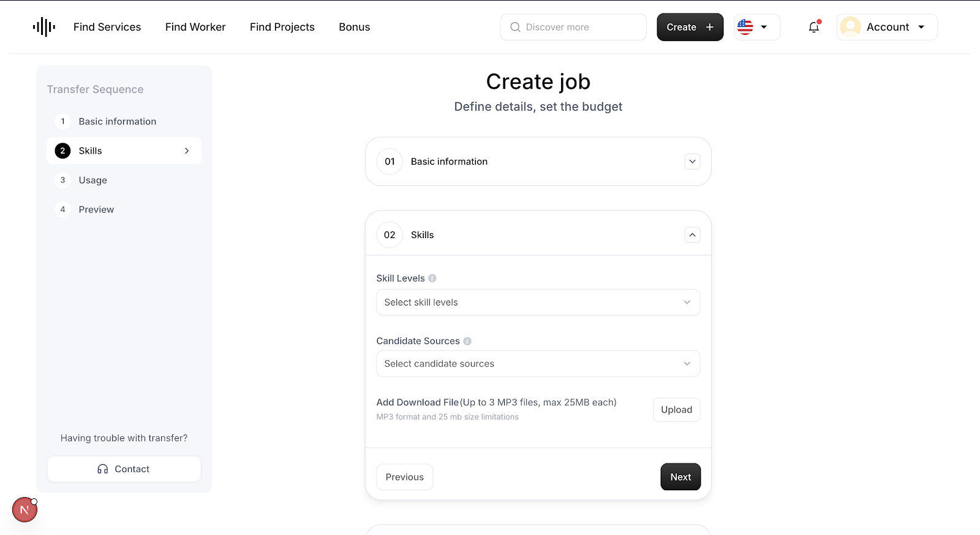Click the Candidate Sources info icon
The height and width of the screenshot is (535, 980).
pos(467,341)
